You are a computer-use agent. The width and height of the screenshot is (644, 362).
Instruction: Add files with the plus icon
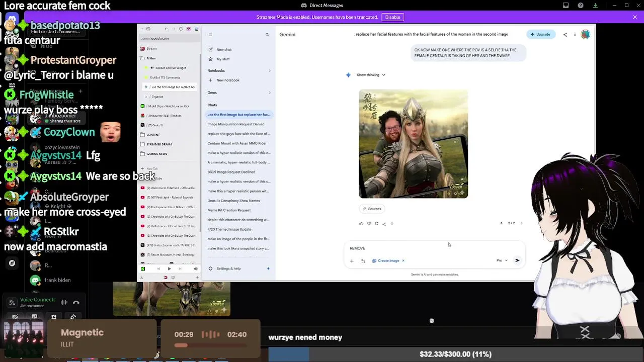[352, 261]
